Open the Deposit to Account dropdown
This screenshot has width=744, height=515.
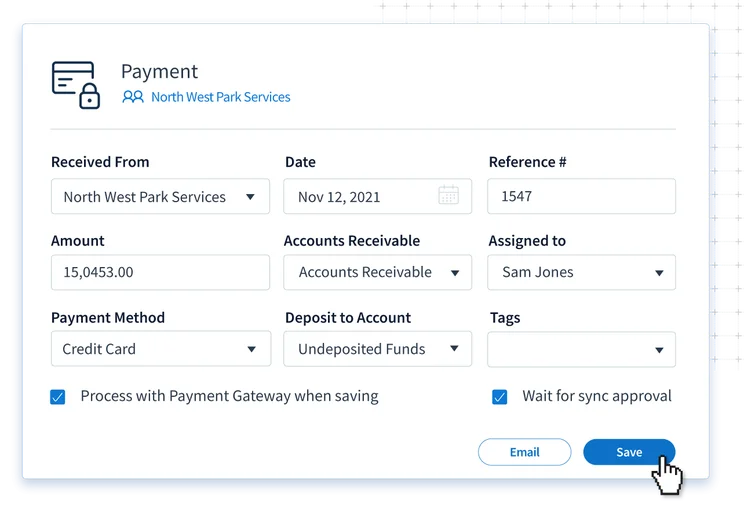[x=378, y=349]
